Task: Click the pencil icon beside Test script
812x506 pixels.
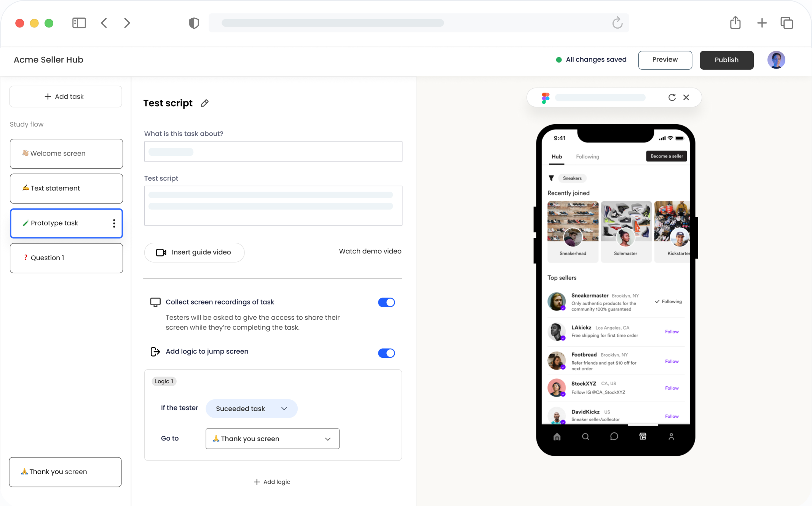Action: [x=205, y=103]
